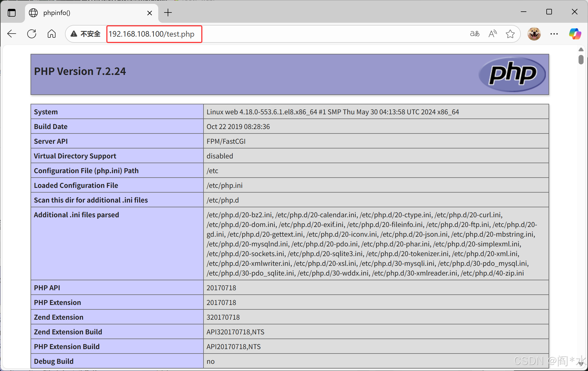This screenshot has height=371, width=588.
Task: Go to the browser home page
Action: pos(52,34)
